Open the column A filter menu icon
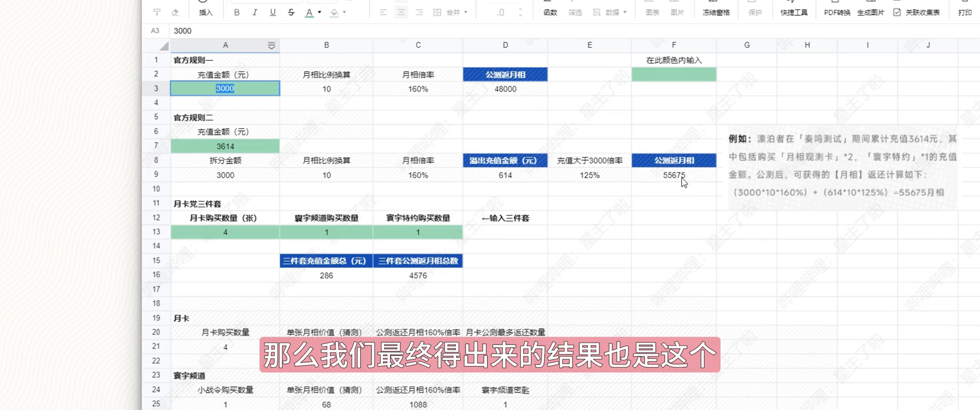Viewport: 980px width, 410px height. pyautogui.click(x=271, y=46)
